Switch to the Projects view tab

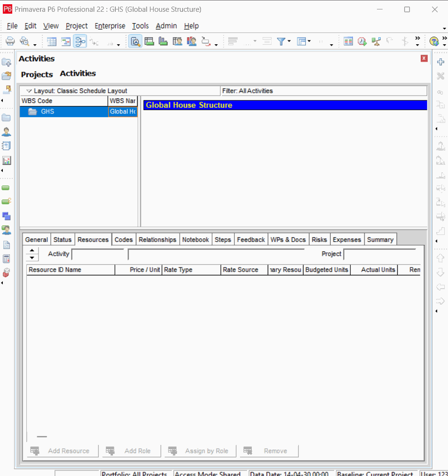pos(37,74)
